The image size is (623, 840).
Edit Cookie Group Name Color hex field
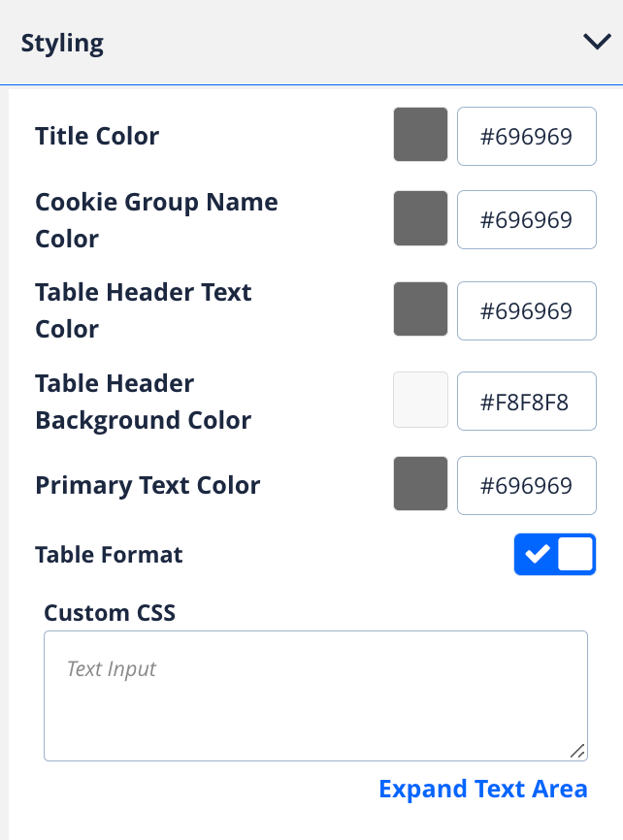(x=526, y=220)
